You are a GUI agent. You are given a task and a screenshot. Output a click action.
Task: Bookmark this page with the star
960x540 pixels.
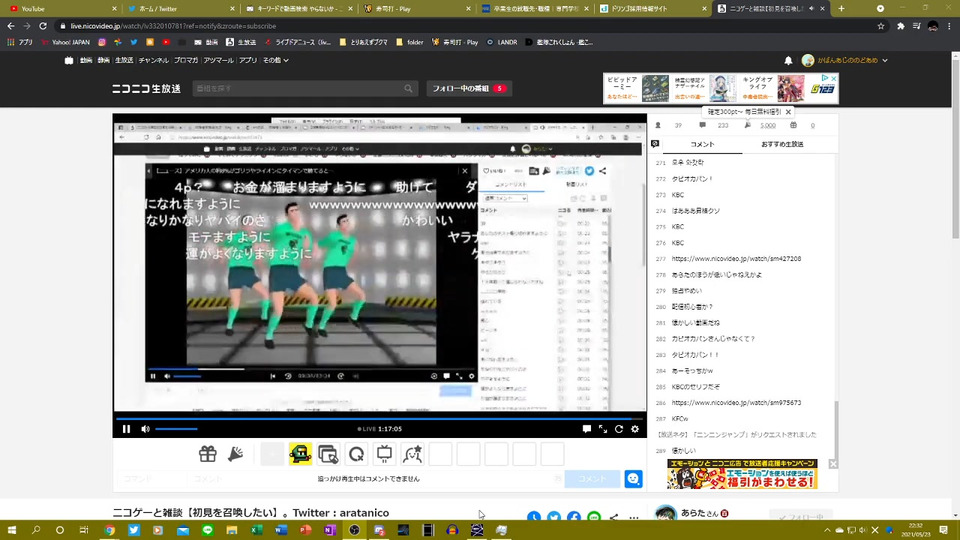click(x=881, y=26)
